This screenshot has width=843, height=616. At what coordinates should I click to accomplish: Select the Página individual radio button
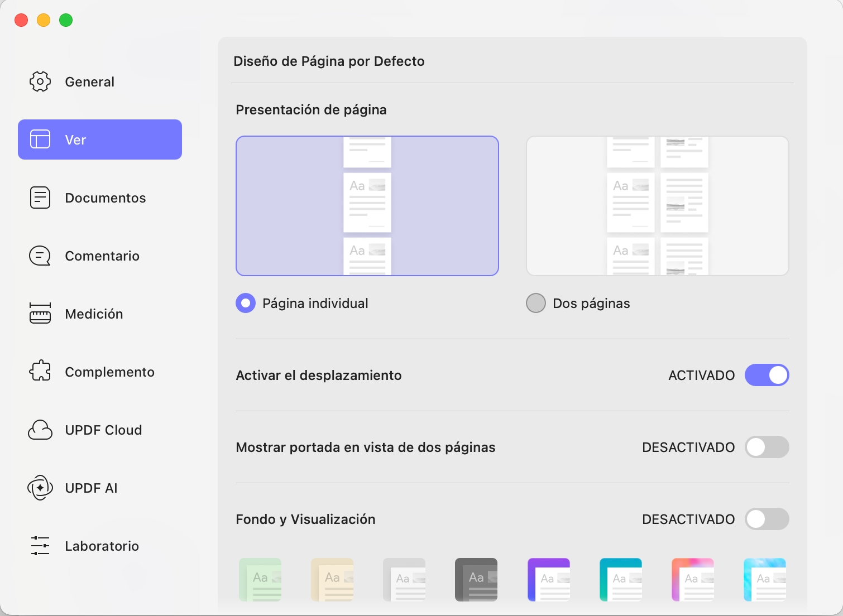click(246, 303)
